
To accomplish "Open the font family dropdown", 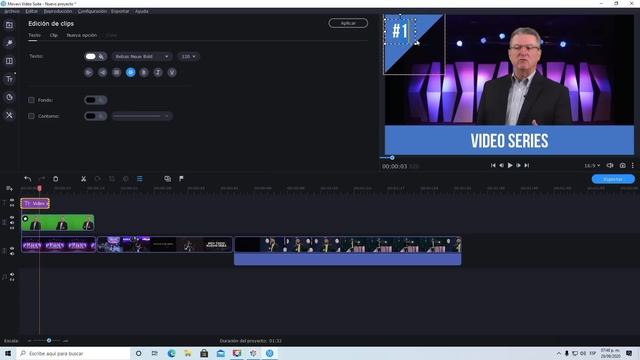I will (142, 56).
